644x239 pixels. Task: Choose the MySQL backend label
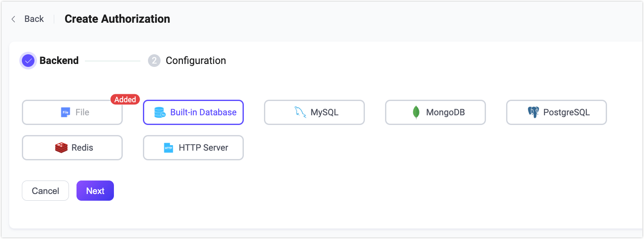coord(324,112)
